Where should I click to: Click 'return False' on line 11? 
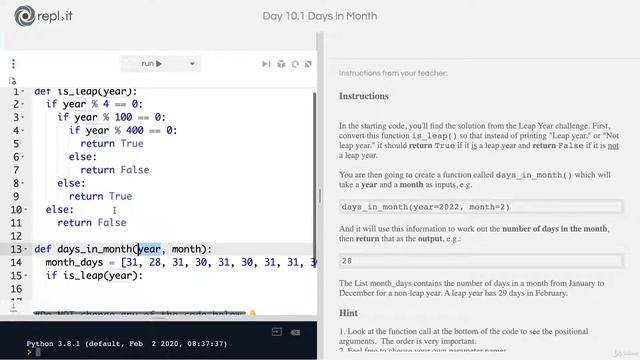point(92,222)
